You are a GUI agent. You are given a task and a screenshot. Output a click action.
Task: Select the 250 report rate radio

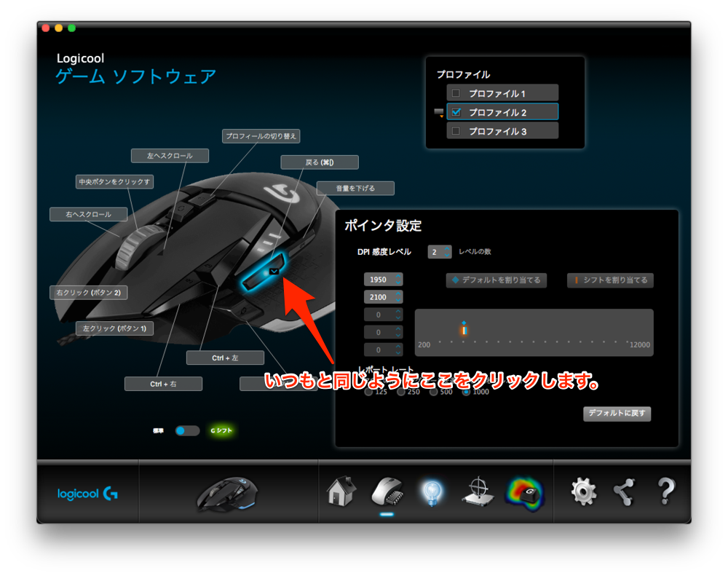[401, 392]
